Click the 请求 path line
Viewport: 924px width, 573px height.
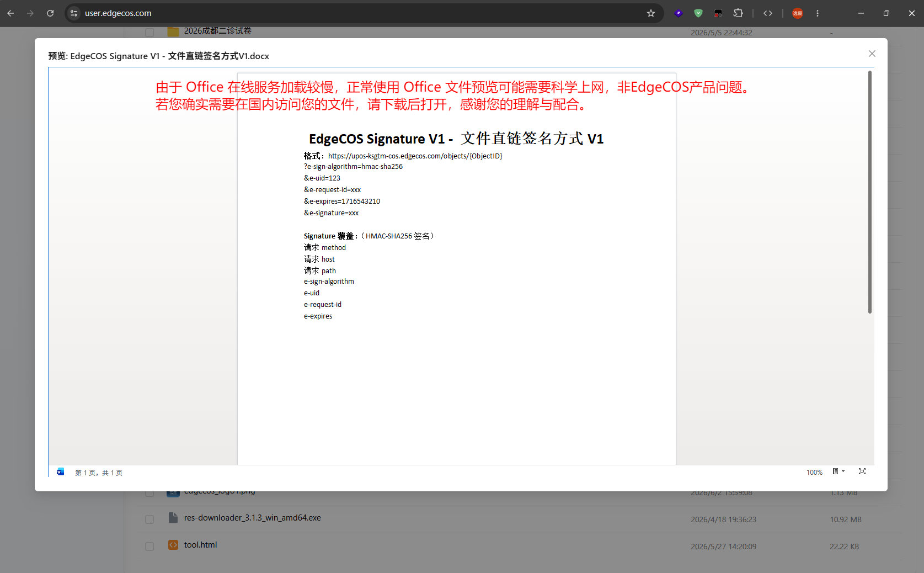pos(320,271)
